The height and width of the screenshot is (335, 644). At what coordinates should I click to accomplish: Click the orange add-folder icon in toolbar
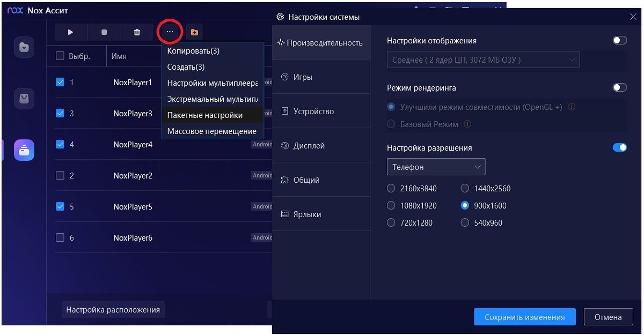tap(194, 32)
